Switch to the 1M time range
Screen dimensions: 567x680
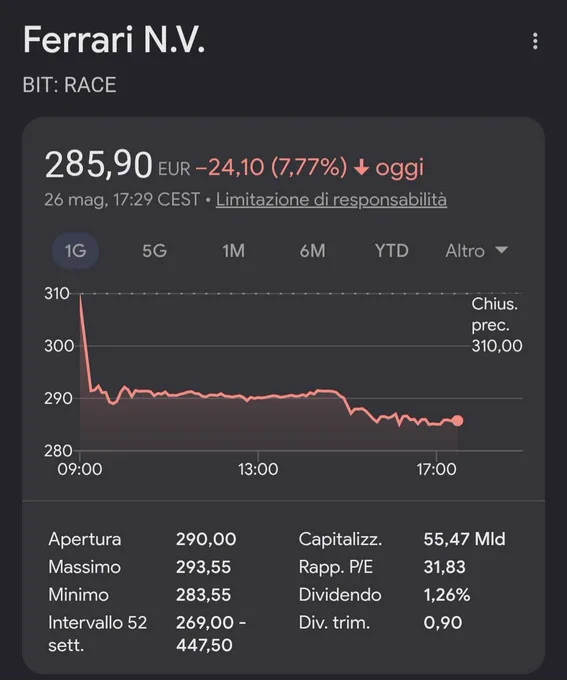233,251
